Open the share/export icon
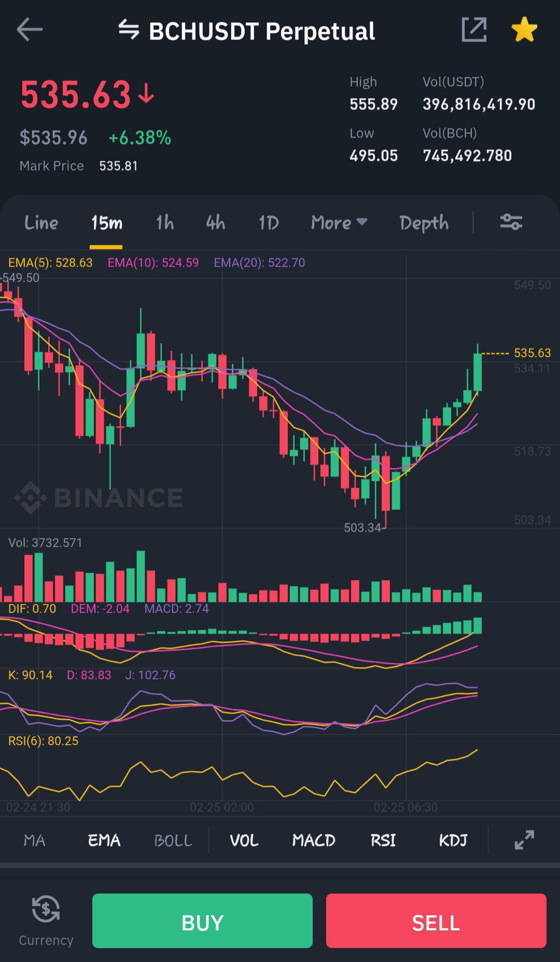Screen dimensions: 560x962 [474, 30]
